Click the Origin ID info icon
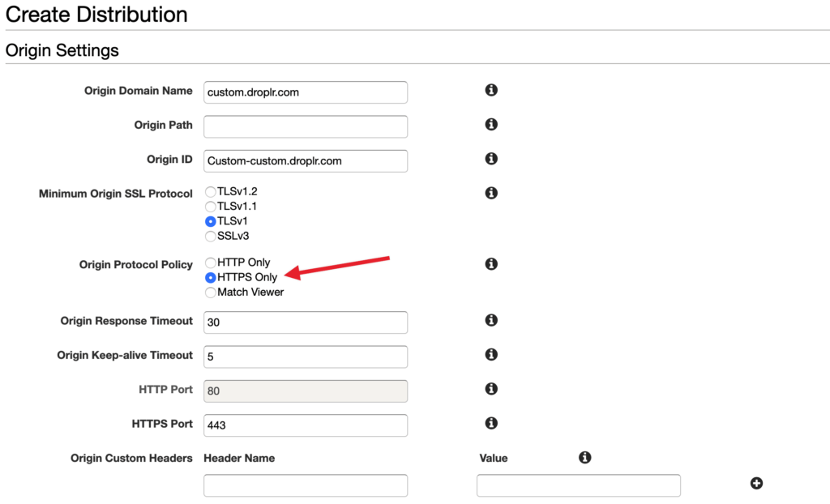 point(491,159)
